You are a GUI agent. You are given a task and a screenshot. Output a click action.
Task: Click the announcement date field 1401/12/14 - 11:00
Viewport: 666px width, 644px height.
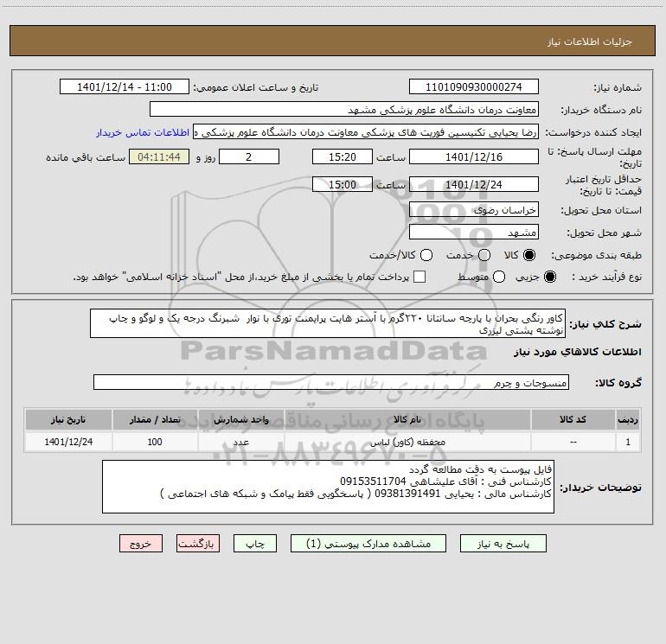(x=125, y=86)
